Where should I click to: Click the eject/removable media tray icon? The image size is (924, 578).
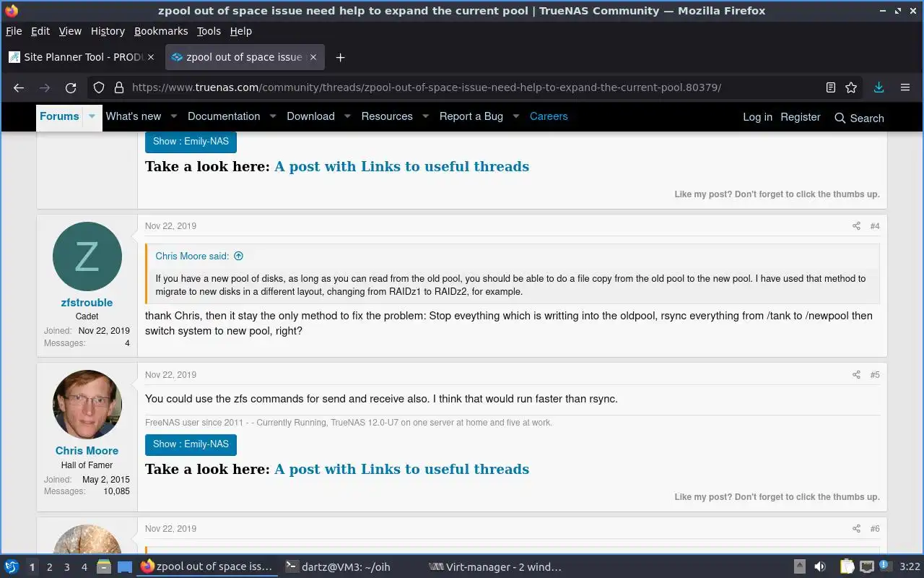click(x=799, y=567)
